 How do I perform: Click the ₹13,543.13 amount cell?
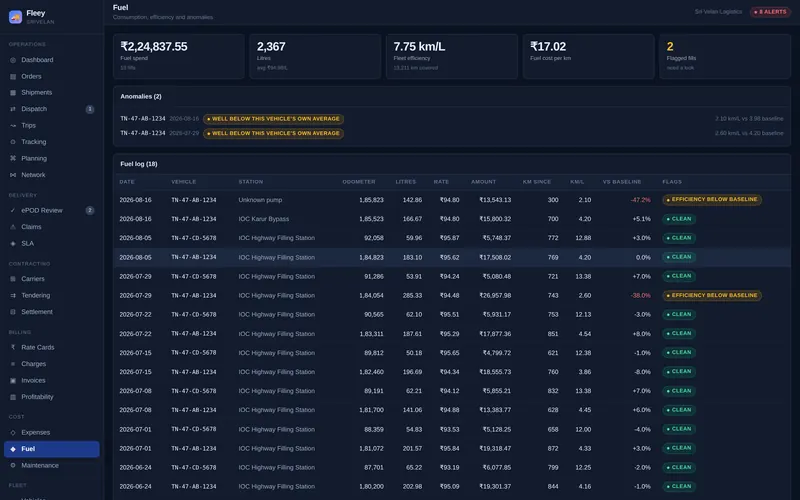[495, 200]
